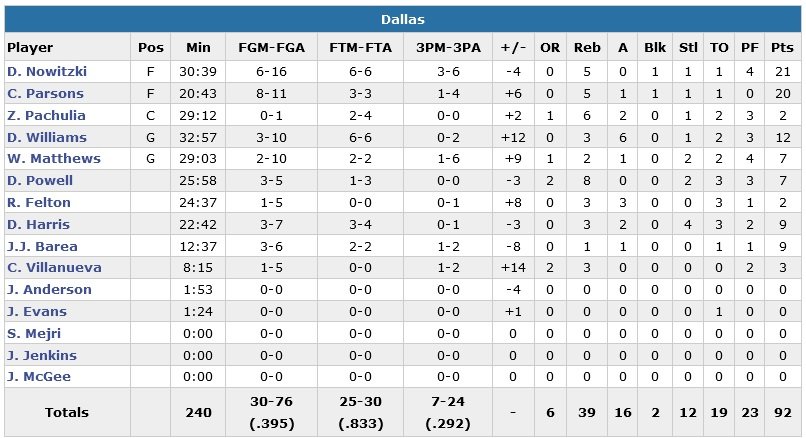The width and height of the screenshot is (806, 438).
Task: Click the Pts column header
Action: coord(782,47)
